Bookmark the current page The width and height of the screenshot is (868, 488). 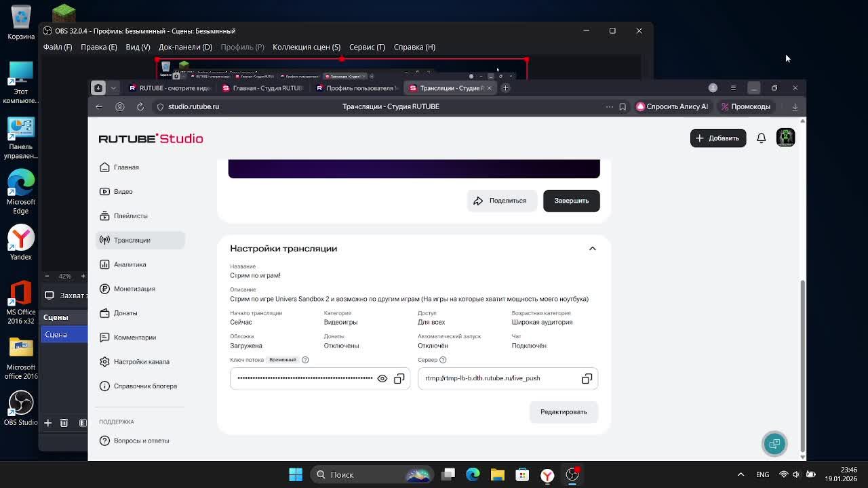point(623,106)
